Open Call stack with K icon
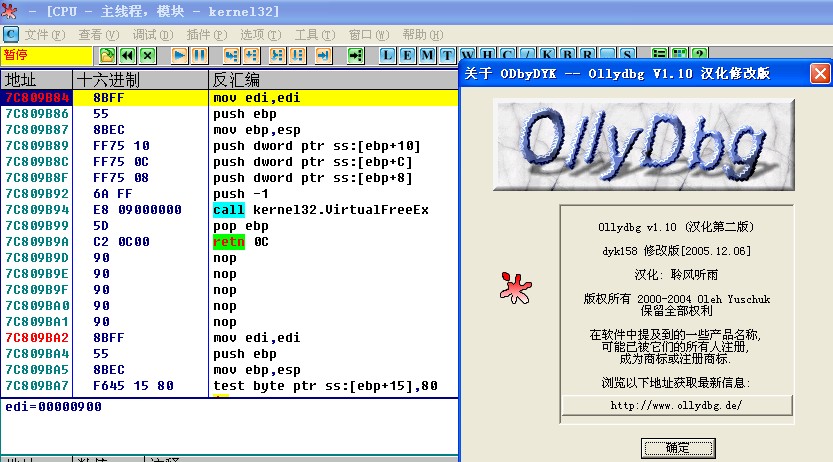Viewport: 833px width, 462px height. coord(547,54)
